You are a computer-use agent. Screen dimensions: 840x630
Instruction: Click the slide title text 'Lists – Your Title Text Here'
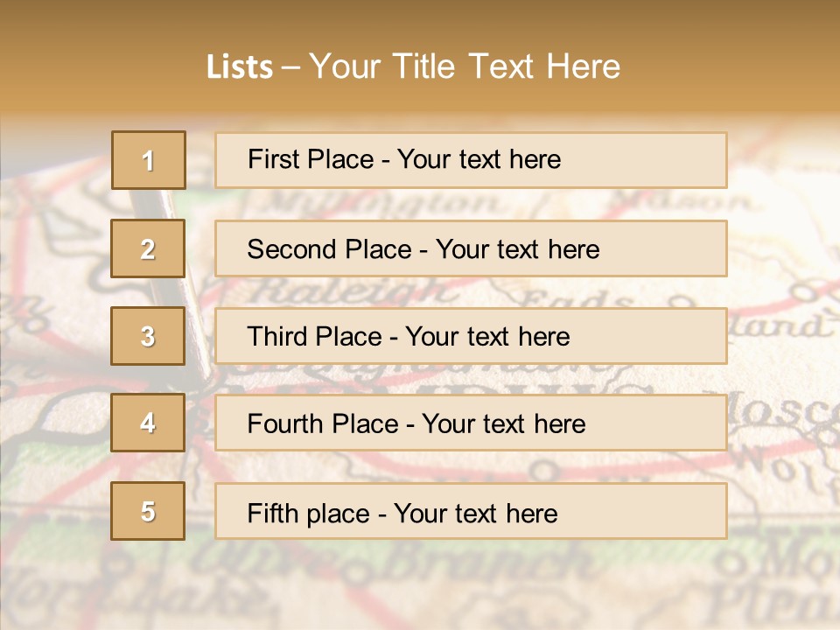(x=413, y=66)
